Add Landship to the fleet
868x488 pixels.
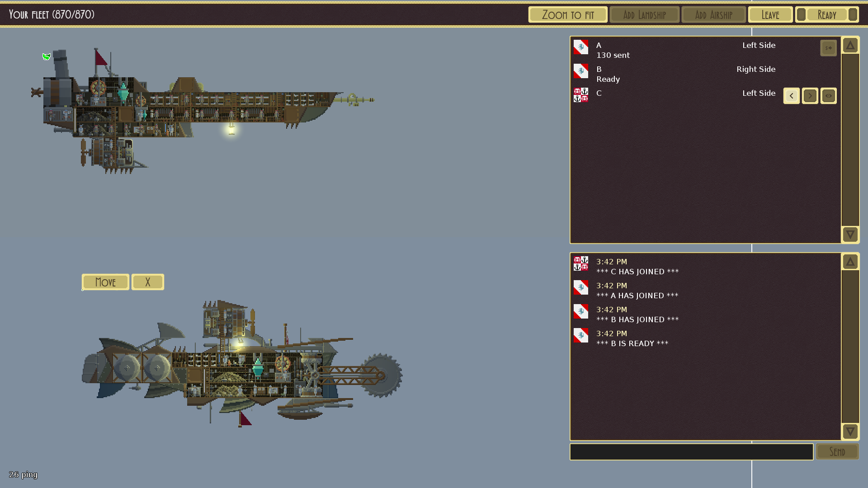point(644,15)
